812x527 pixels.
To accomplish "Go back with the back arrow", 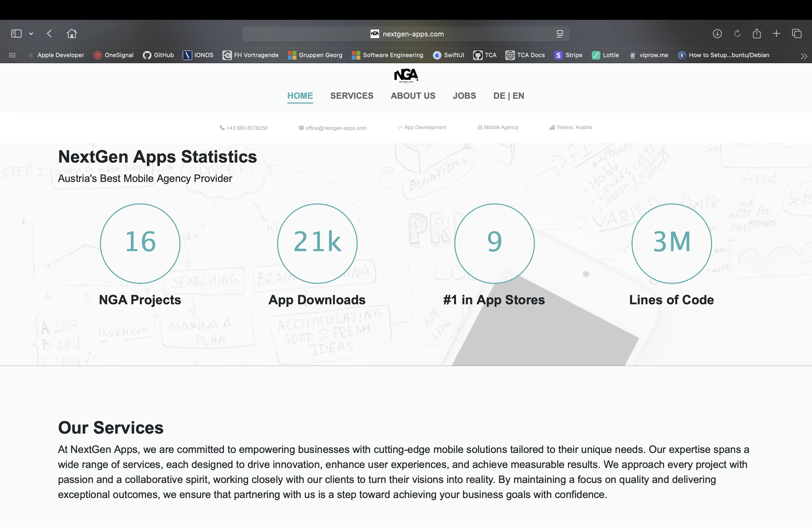I will tap(49, 33).
